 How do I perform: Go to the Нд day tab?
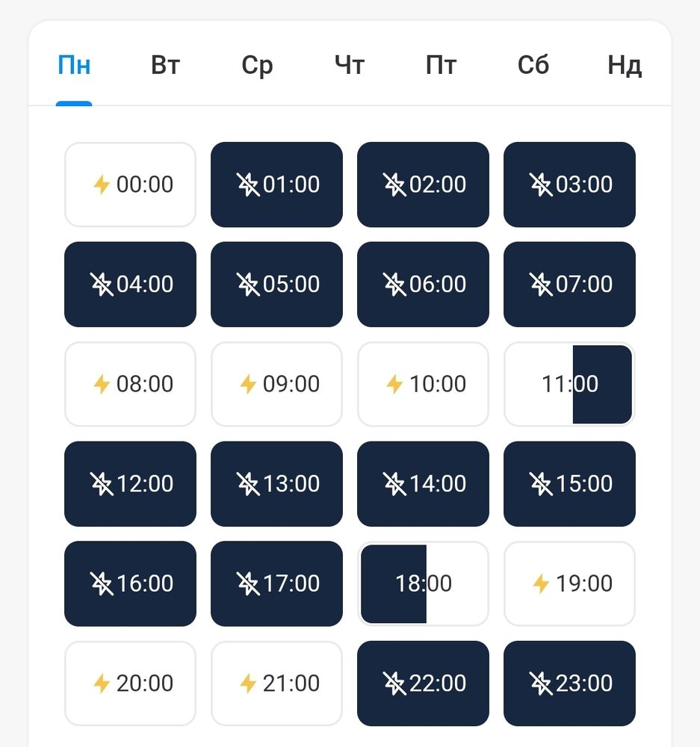[624, 66]
